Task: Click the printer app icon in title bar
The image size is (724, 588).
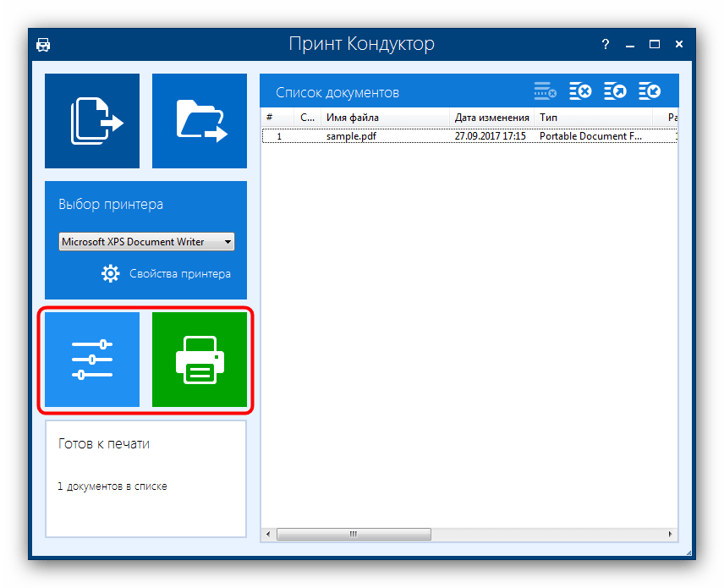Action: tap(43, 45)
